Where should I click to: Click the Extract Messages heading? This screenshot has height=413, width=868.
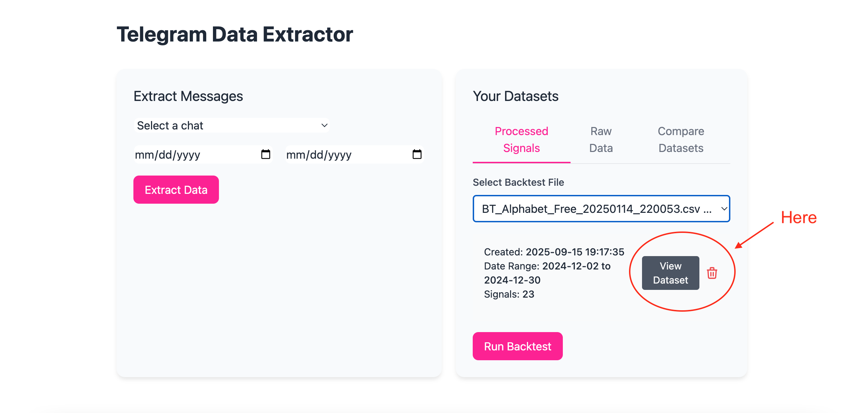click(188, 96)
